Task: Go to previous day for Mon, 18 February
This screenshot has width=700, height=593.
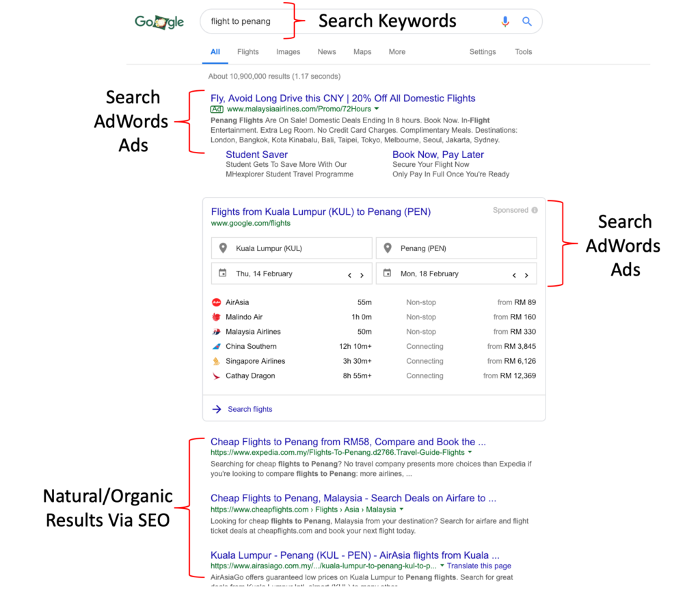Action: (514, 275)
